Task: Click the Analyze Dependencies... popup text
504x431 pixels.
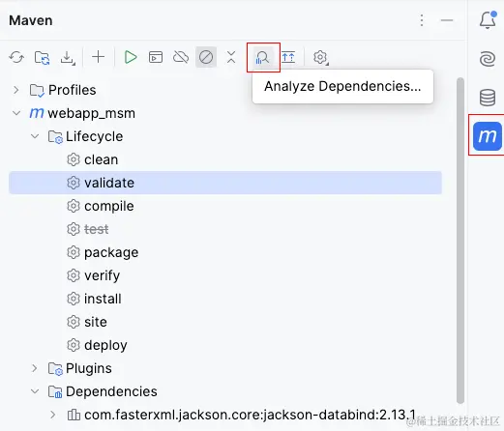Action: point(342,86)
